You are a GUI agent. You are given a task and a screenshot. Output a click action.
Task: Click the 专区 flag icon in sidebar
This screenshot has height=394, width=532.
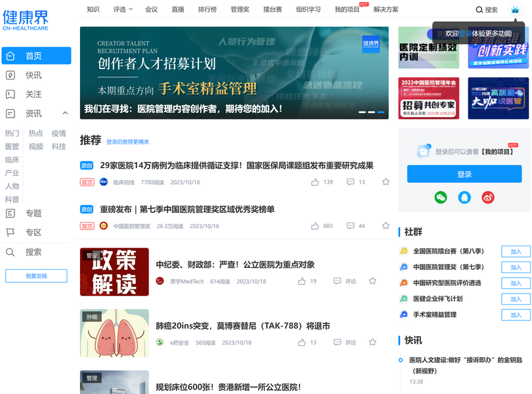point(11,232)
